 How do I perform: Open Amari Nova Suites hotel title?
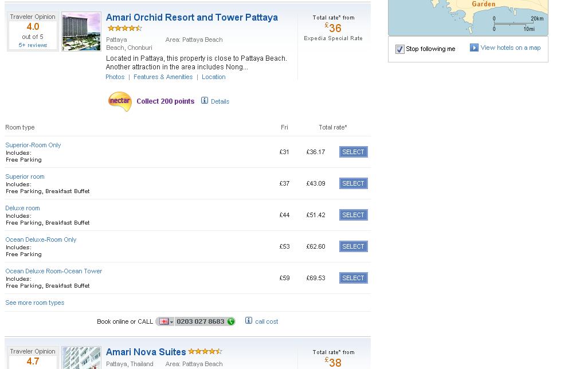pyautogui.click(x=146, y=352)
